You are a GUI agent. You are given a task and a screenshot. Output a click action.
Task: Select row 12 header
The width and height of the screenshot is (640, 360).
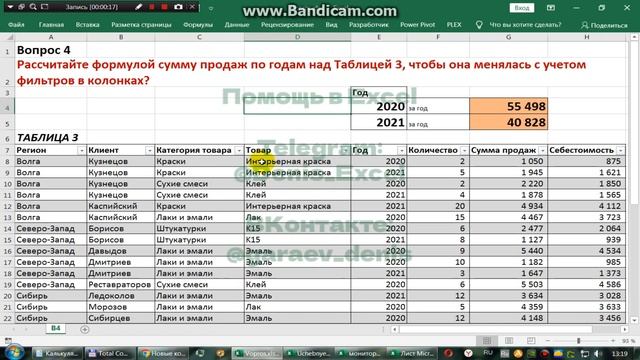point(7,207)
